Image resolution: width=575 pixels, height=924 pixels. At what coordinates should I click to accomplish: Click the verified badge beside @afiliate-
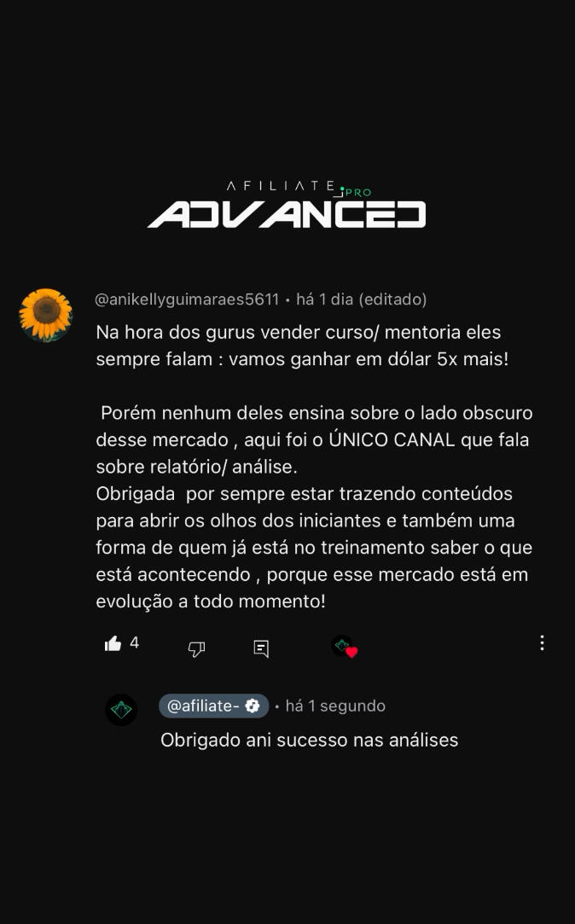[x=253, y=706]
